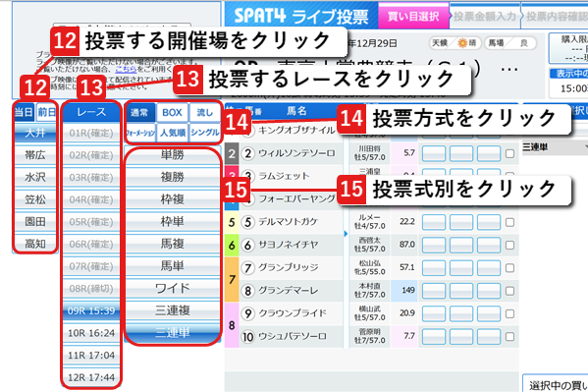Follow the こちら link in notice

click(x=126, y=69)
